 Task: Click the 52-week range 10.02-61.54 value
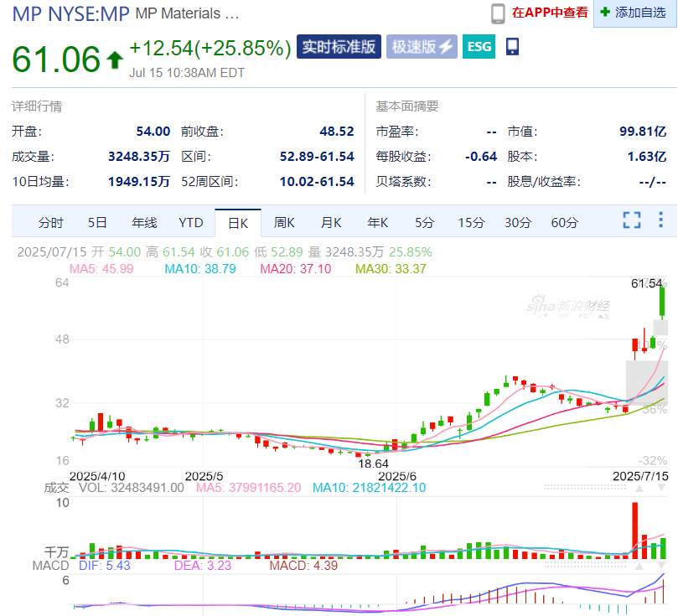click(x=317, y=182)
